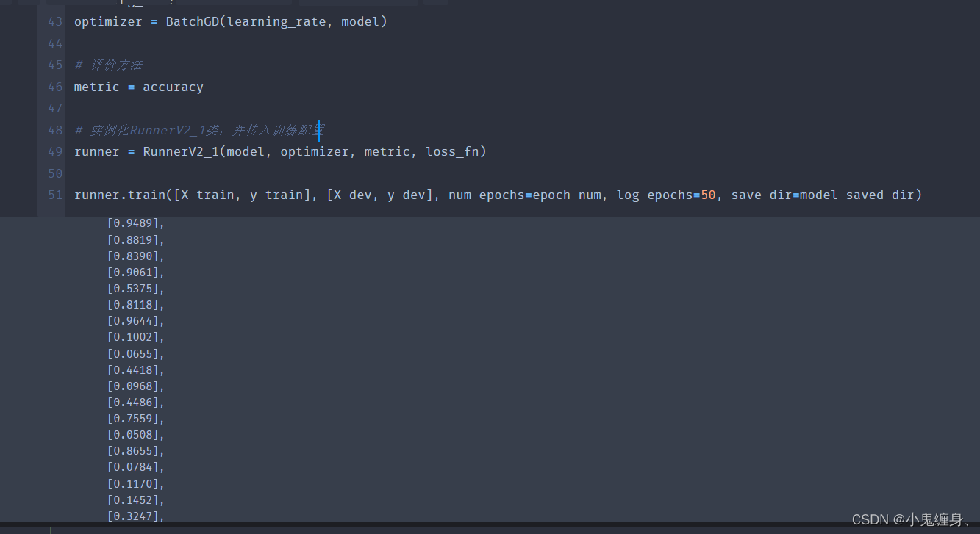Click 'num_epochs' keyword argument
Viewport: 980px width, 534px height.
coord(487,195)
